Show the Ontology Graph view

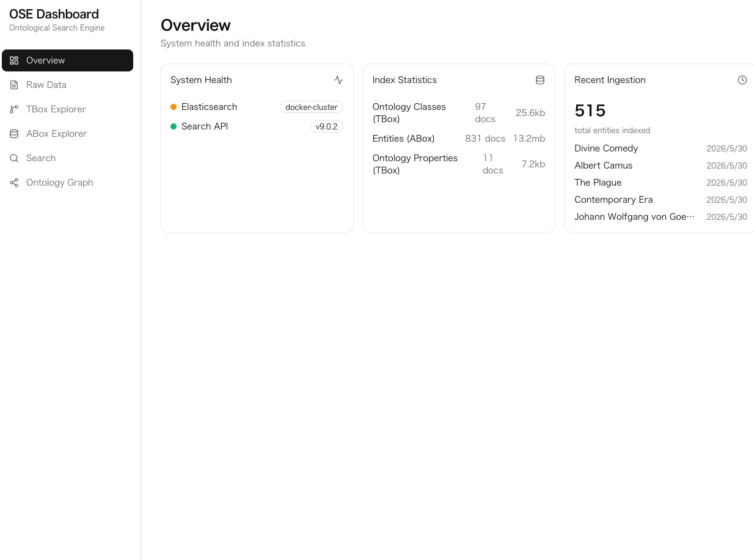(67, 183)
